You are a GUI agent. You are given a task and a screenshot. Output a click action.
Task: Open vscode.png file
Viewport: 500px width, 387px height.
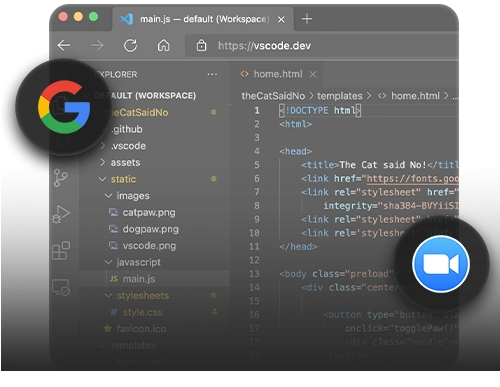coord(149,246)
